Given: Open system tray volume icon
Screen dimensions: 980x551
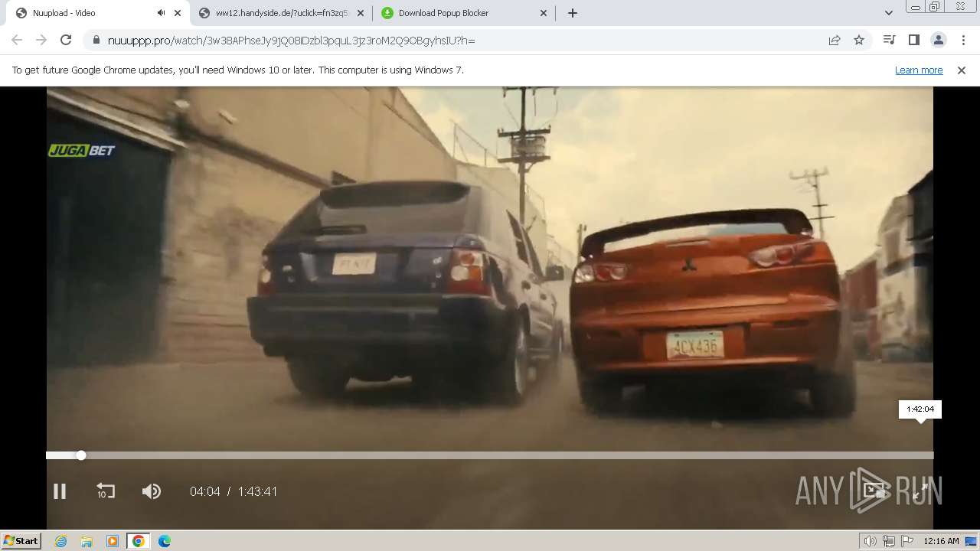Looking at the screenshot, I should (x=871, y=541).
